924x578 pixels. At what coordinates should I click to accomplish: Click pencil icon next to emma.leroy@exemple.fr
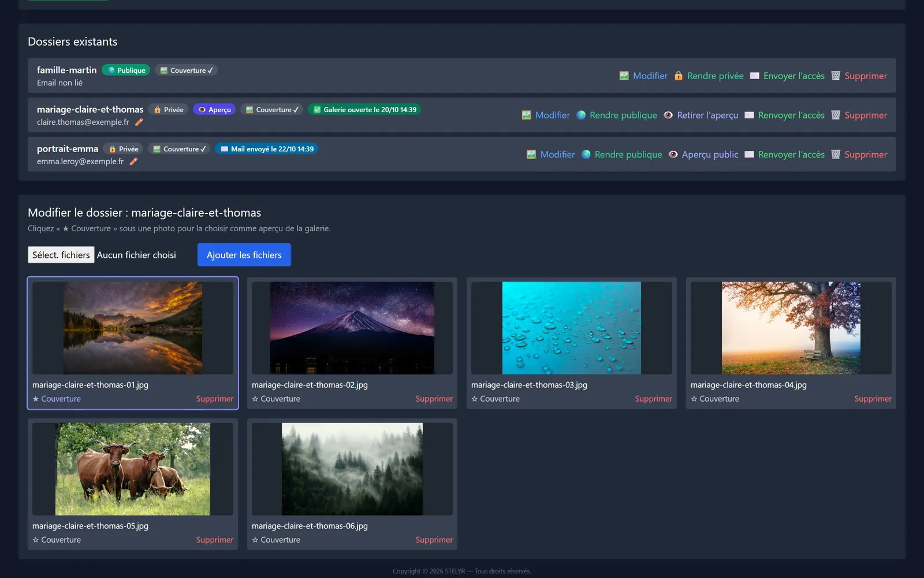pos(133,161)
